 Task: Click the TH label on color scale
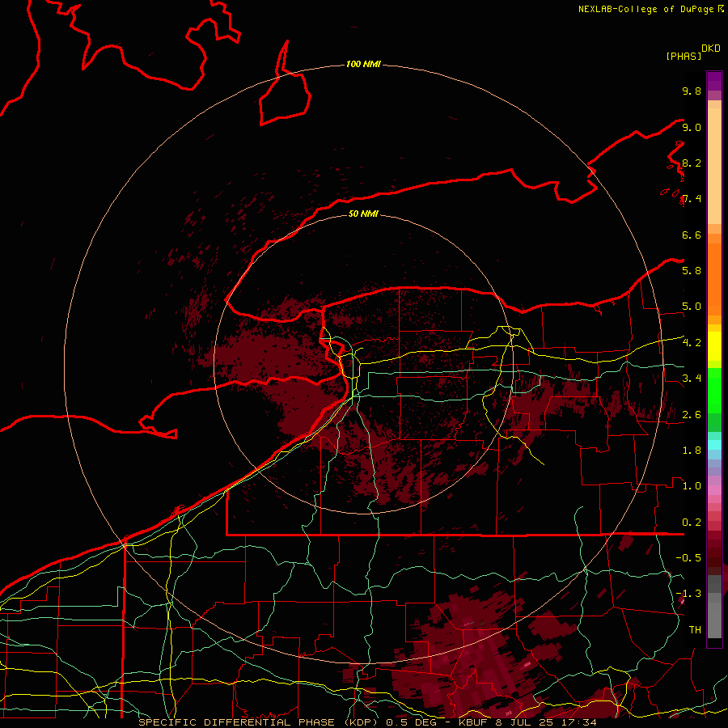pyautogui.click(x=695, y=630)
